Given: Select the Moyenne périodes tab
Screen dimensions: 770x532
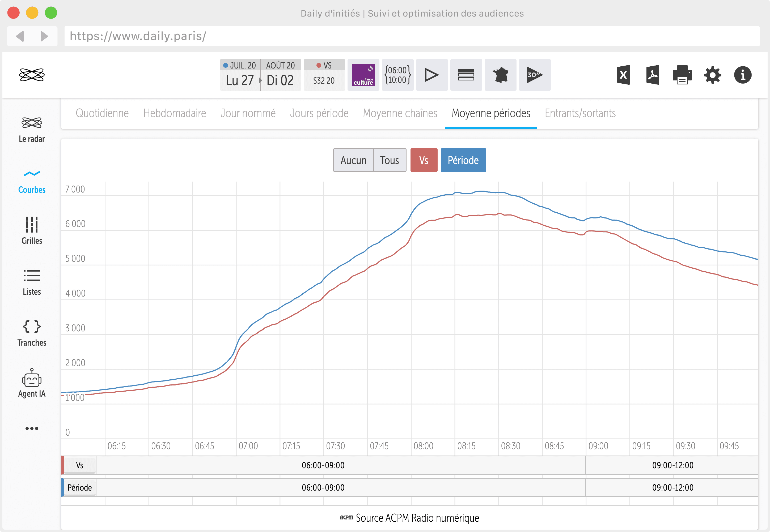Looking at the screenshot, I should click(x=491, y=113).
